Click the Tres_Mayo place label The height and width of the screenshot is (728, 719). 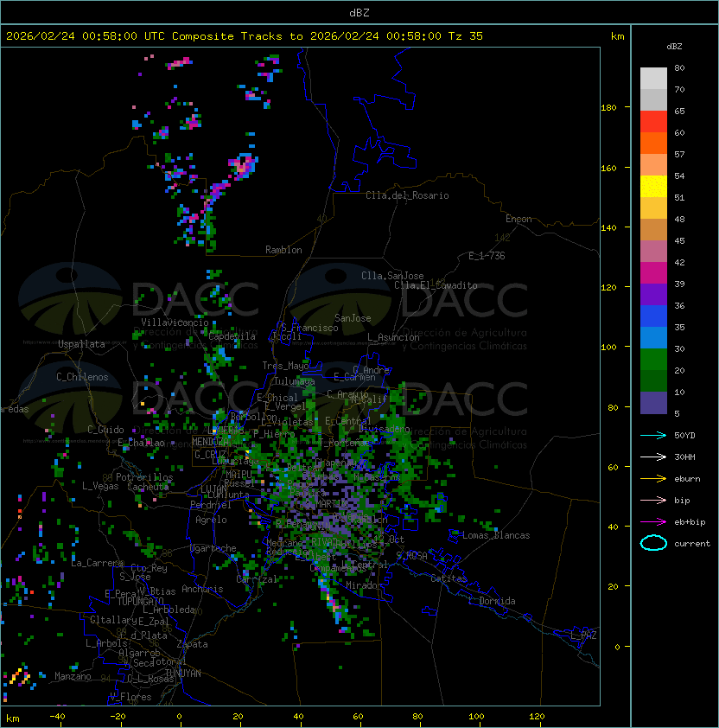pyautogui.click(x=285, y=366)
